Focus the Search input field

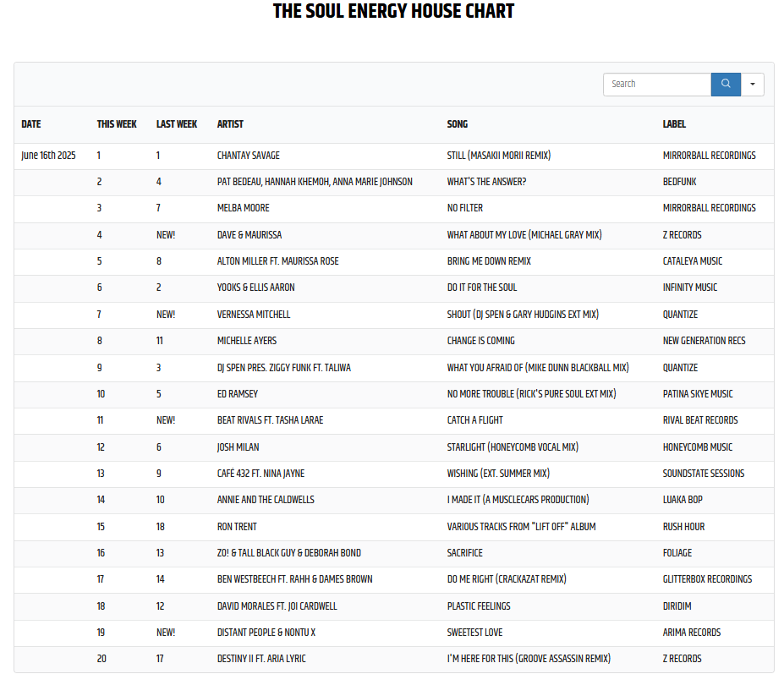[657, 84]
